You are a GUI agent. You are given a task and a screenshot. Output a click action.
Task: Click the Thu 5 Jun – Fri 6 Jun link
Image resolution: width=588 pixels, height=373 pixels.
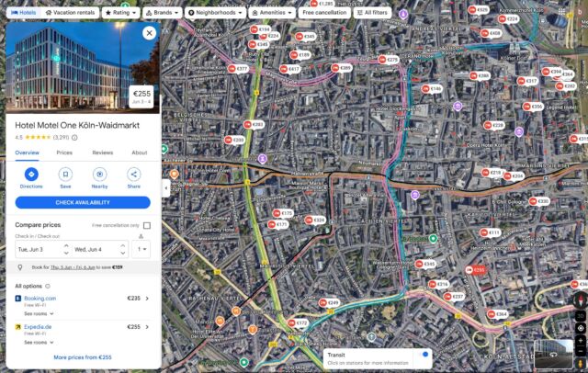point(73,267)
